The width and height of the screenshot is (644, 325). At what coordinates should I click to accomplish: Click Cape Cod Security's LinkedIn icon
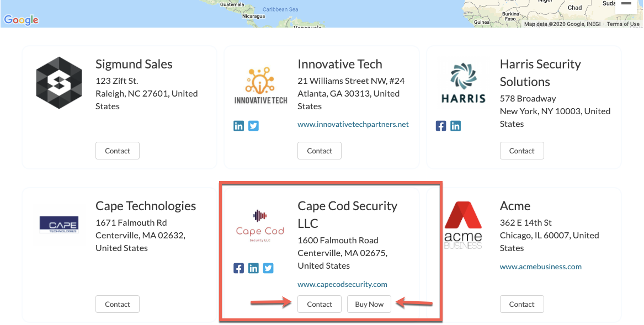point(253,268)
